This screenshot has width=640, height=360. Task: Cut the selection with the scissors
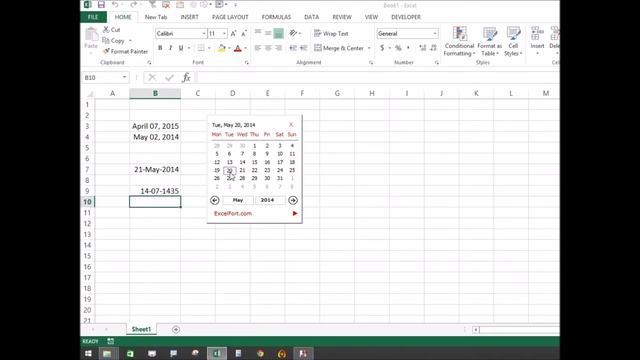click(x=111, y=30)
